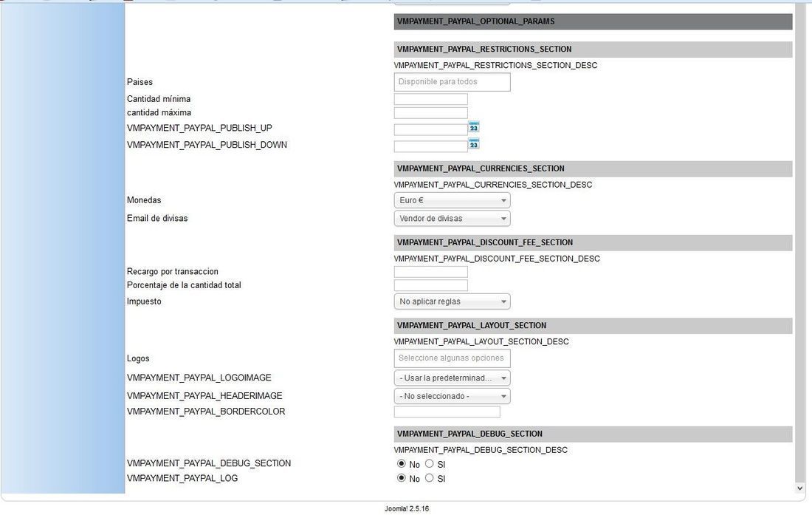
Task: Select SI for VMPAYMENT_PAYPAL_DEBUG_SECTION
Action: coord(430,464)
